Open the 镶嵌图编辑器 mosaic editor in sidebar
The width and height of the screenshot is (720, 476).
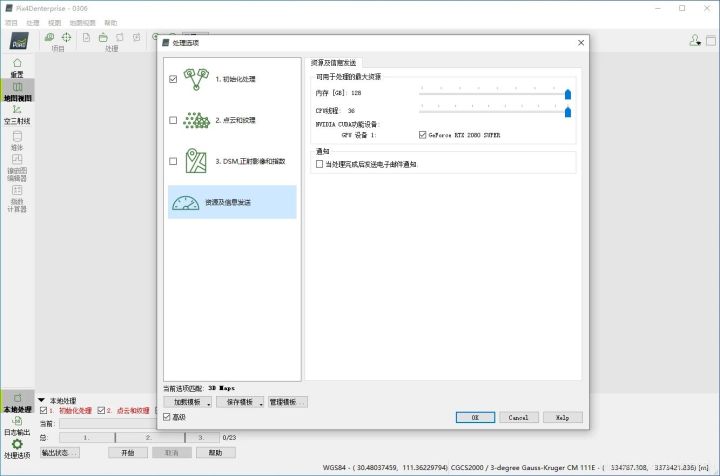point(17,168)
